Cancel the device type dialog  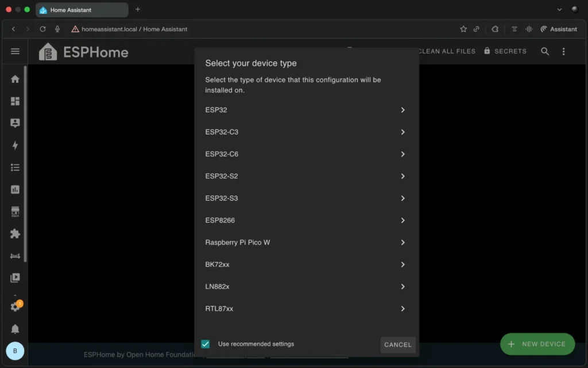point(398,345)
